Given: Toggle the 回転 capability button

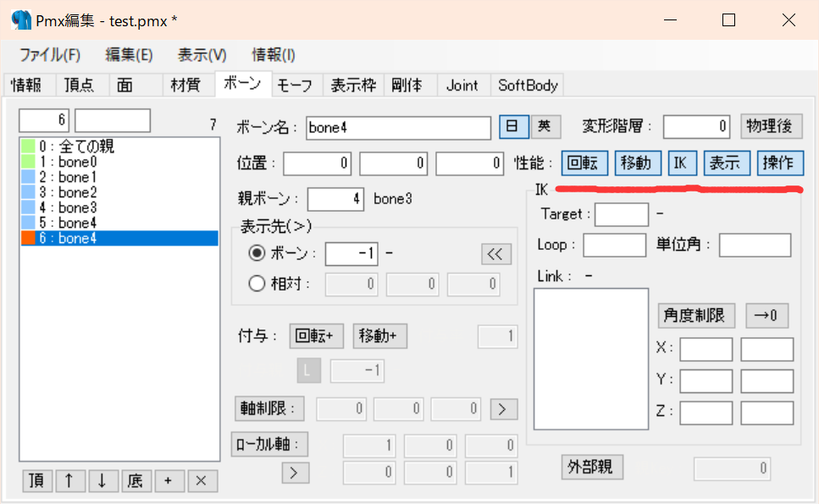Looking at the screenshot, I should pos(584,163).
